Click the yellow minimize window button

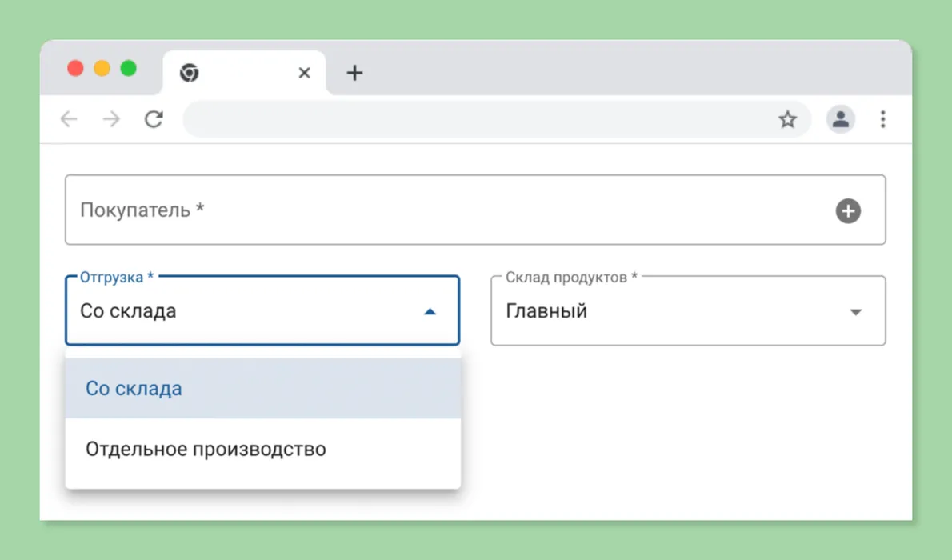[102, 68]
